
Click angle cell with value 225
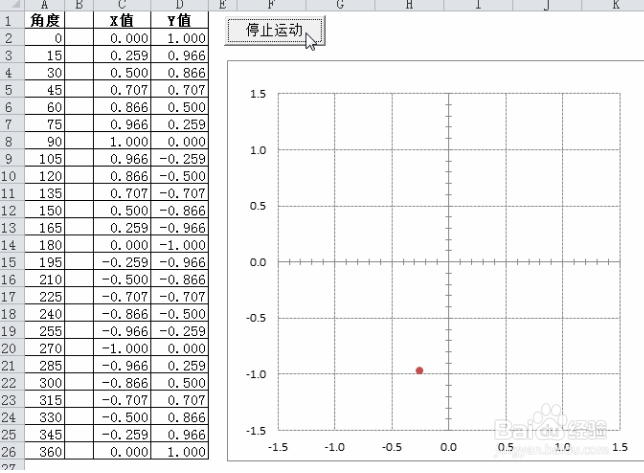tap(45, 297)
